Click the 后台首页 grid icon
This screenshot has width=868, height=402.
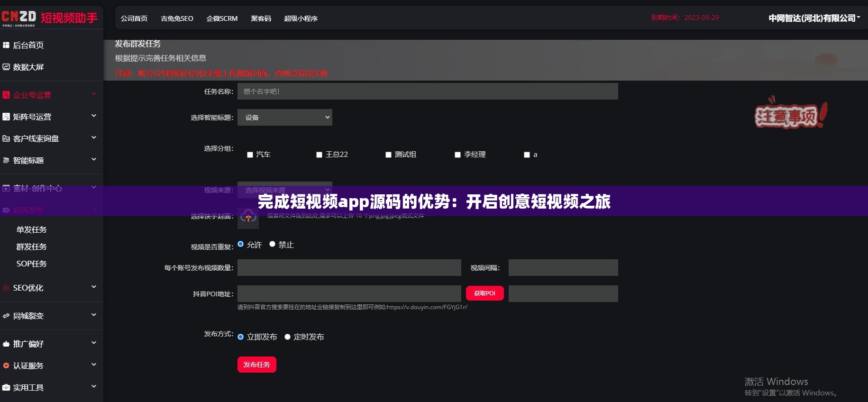(x=6, y=45)
